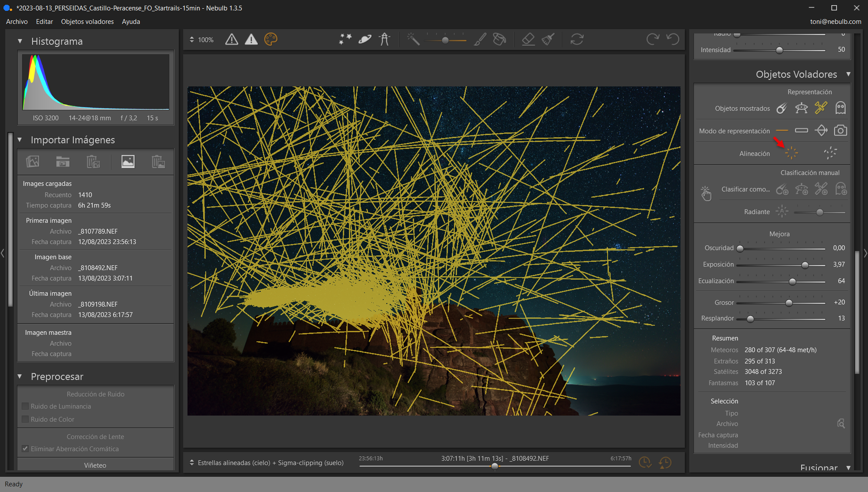Select bow-and-arrow representation mode
868x492 pixels.
tap(821, 130)
